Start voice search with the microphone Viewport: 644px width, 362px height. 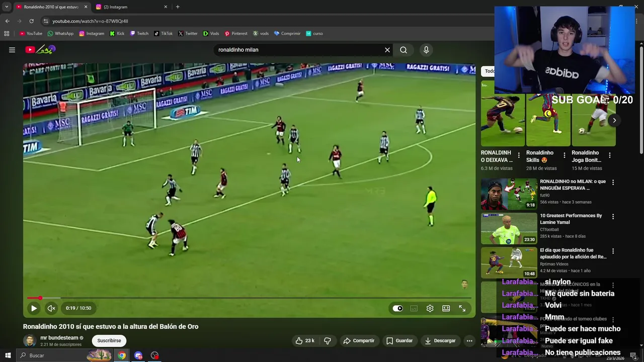426,50
